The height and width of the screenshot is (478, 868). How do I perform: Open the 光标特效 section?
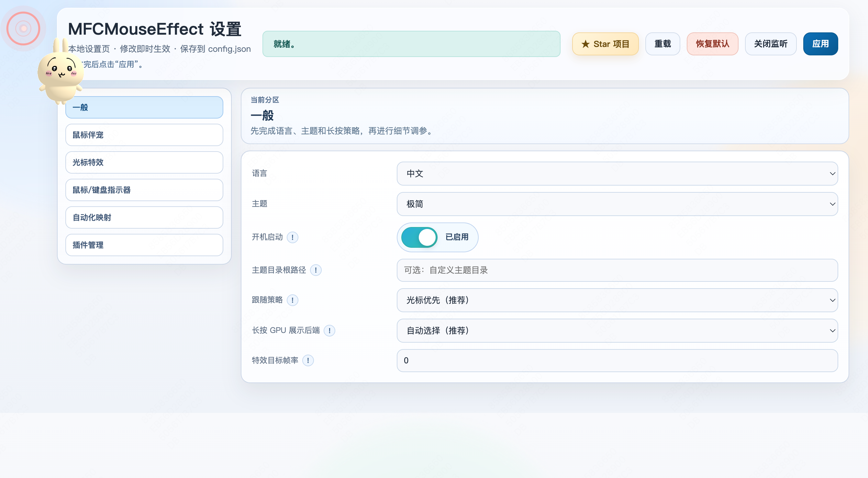click(144, 163)
